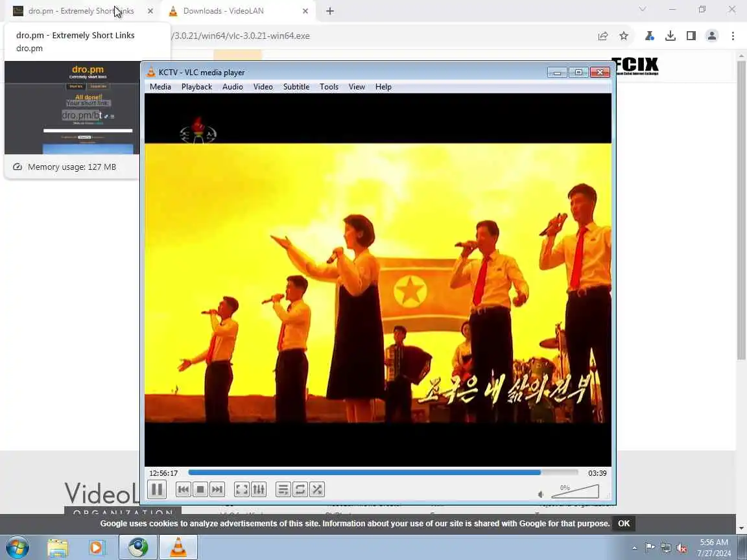Skip to next media in VLC

[217, 489]
